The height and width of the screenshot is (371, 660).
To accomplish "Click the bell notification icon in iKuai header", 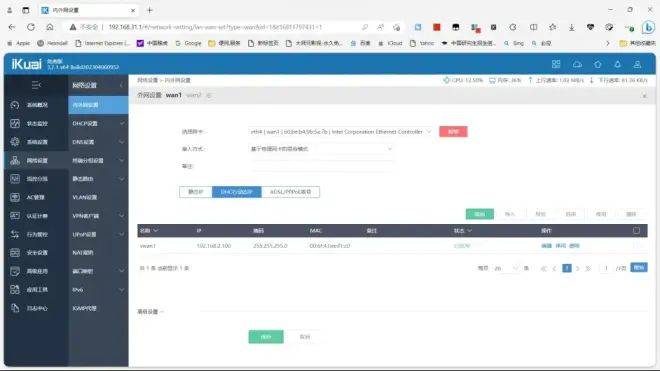I will pos(617,64).
